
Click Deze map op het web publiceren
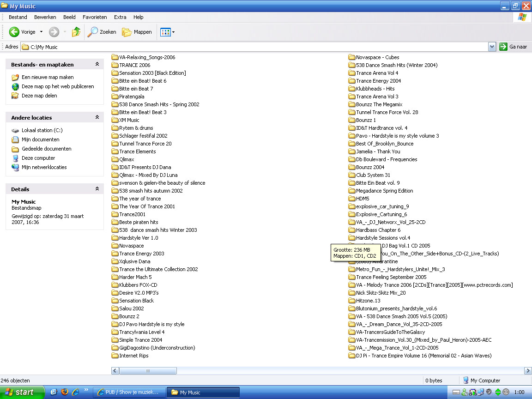click(x=58, y=86)
